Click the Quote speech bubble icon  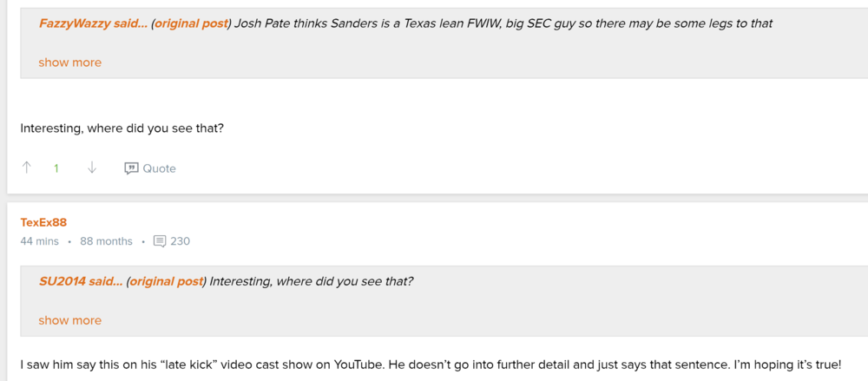coord(131,168)
